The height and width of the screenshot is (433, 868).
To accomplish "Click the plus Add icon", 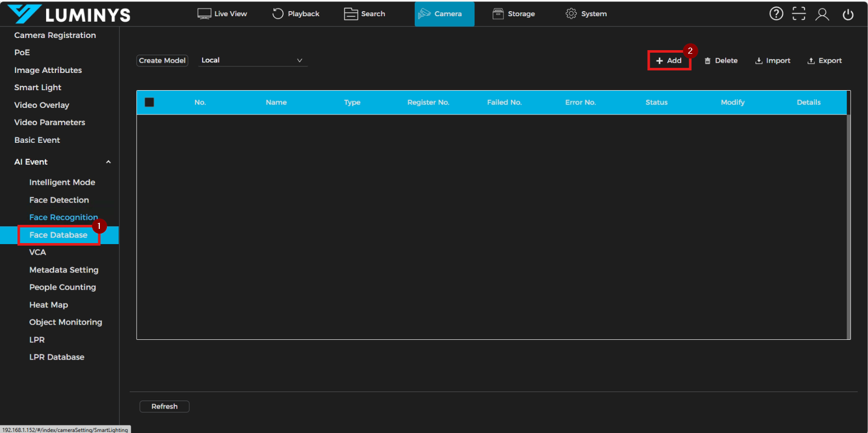I will 659,61.
